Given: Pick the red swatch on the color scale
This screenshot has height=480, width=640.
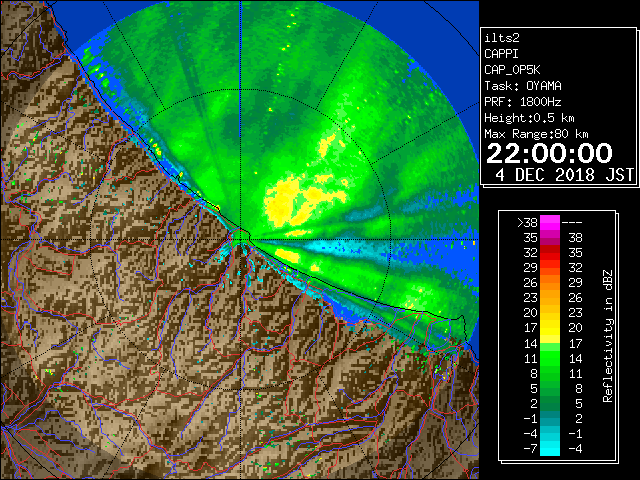Looking at the screenshot, I should tap(550, 253).
